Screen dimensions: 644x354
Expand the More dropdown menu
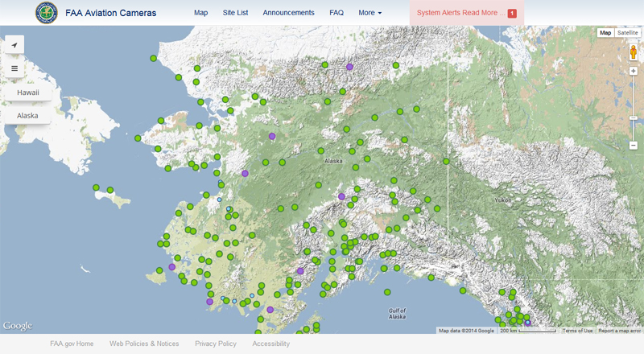369,13
